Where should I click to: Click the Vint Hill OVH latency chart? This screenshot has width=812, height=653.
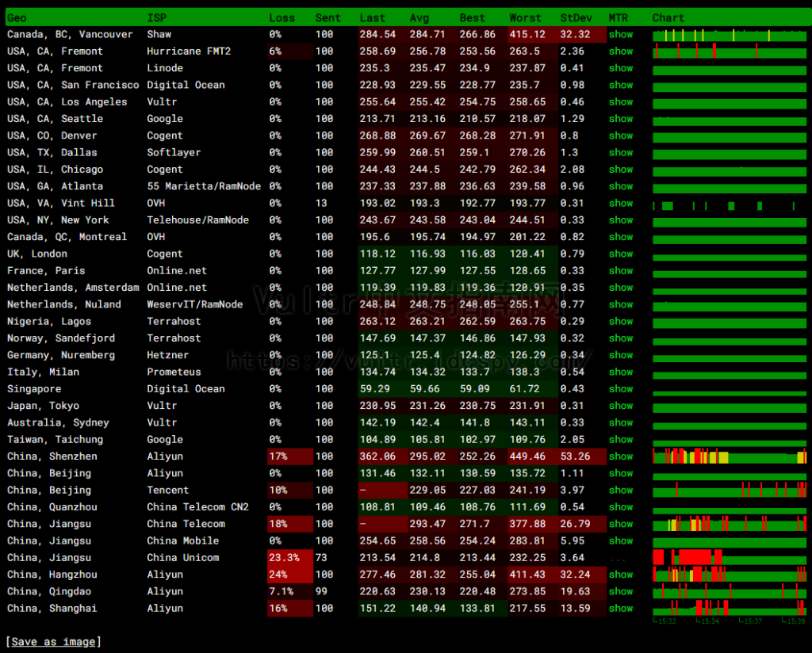[x=730, y=206]
